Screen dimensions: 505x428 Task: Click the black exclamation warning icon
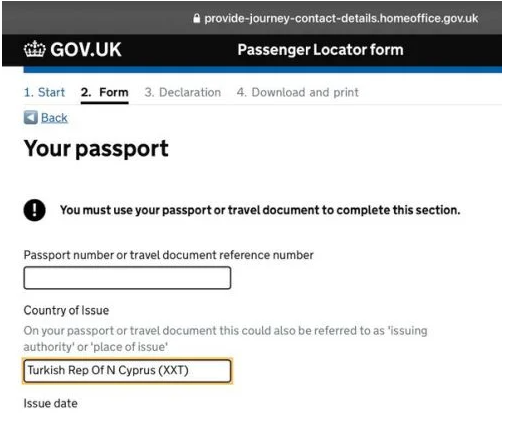34,210
